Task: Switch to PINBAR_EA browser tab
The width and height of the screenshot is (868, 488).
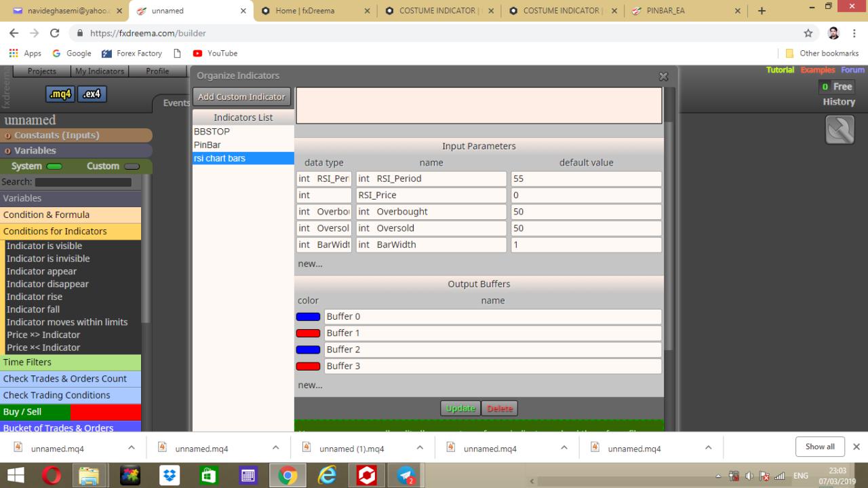Action: tap(684, 11)
